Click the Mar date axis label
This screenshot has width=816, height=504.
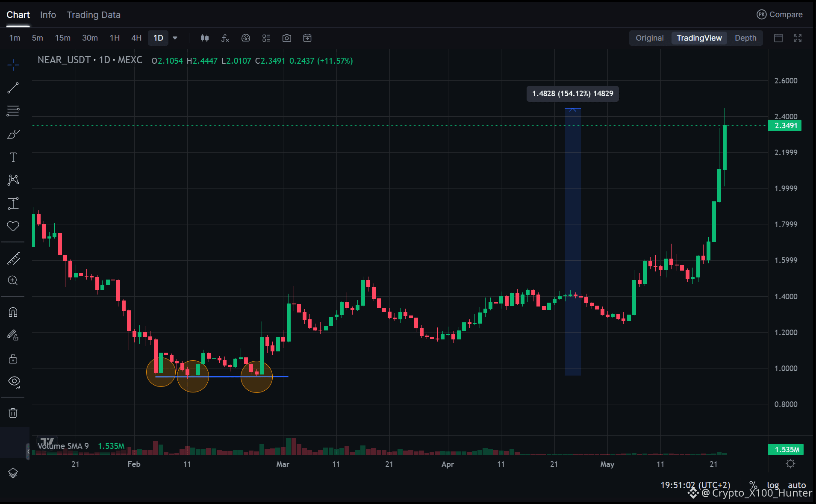283,464
